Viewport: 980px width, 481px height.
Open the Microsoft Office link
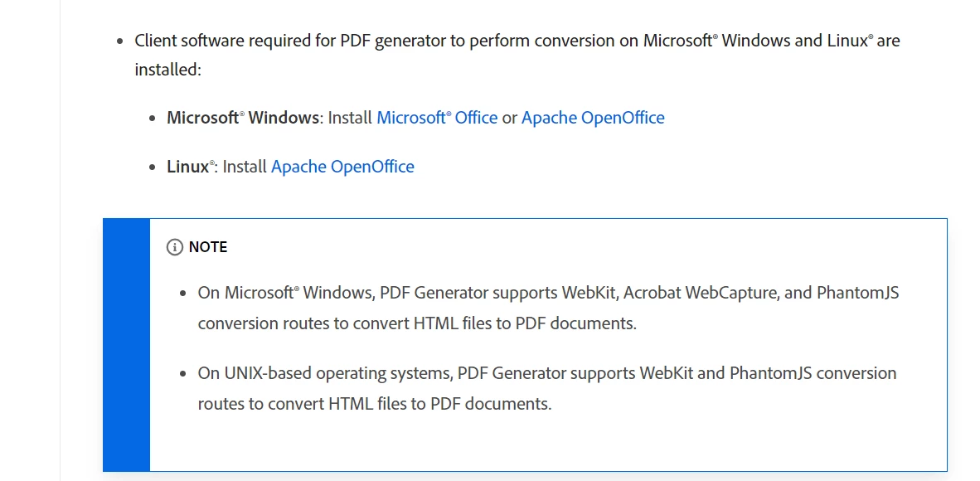[437, 118]
